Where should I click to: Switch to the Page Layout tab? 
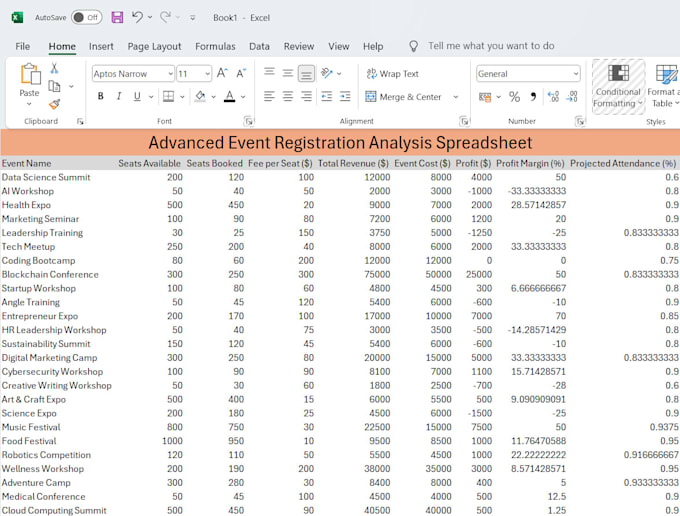(x=154, y=46)
